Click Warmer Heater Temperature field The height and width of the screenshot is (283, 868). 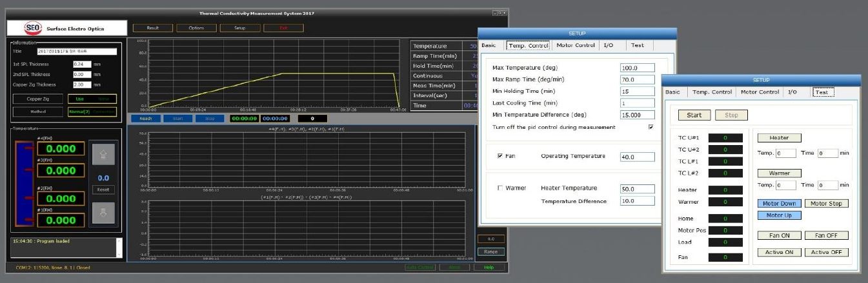click(x=637, y=189)
